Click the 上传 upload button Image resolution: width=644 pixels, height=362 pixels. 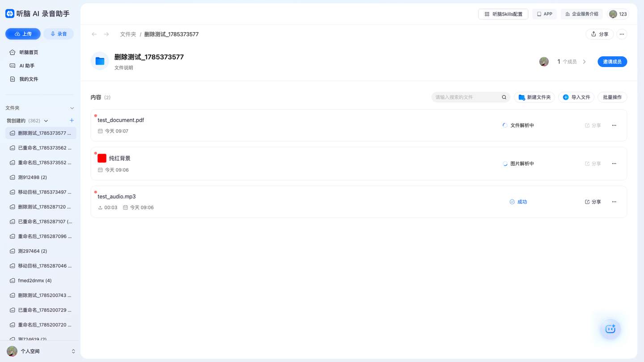click(23, 34)
